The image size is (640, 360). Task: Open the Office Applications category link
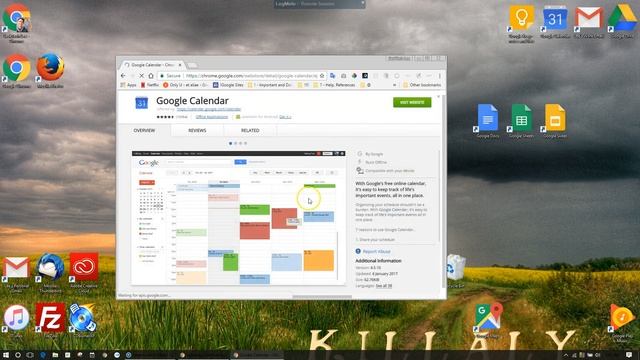point(212,117)
